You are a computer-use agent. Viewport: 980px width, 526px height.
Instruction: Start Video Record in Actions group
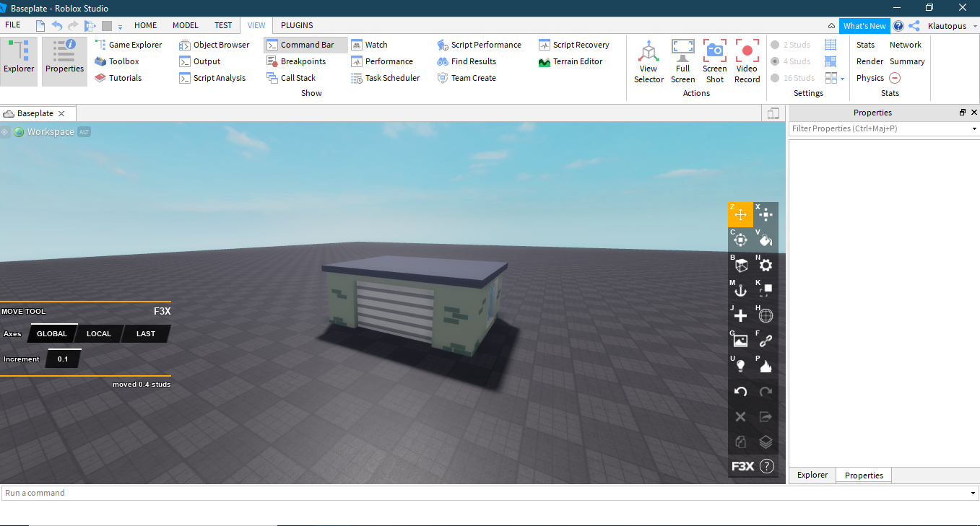(x=747, y=61)
